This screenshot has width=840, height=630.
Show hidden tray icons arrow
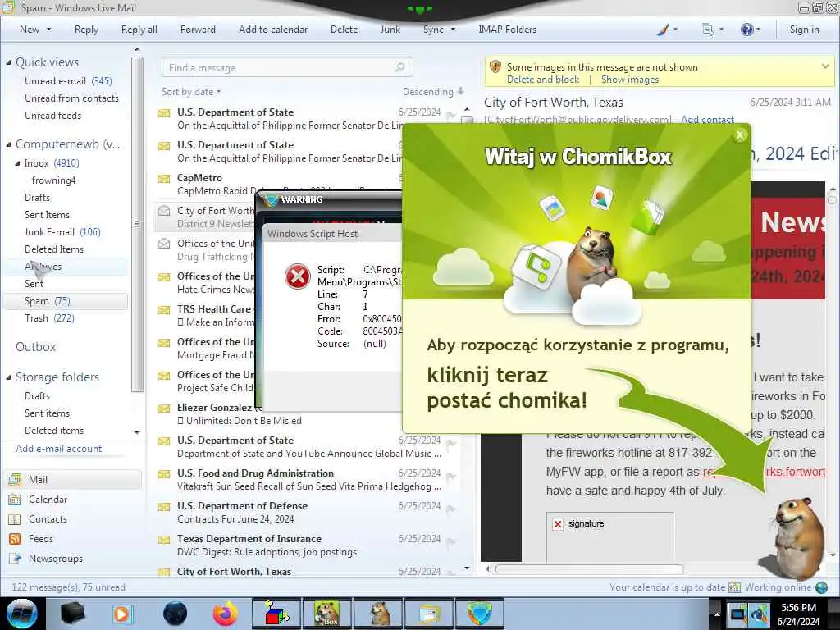click(x=717, y=614)
